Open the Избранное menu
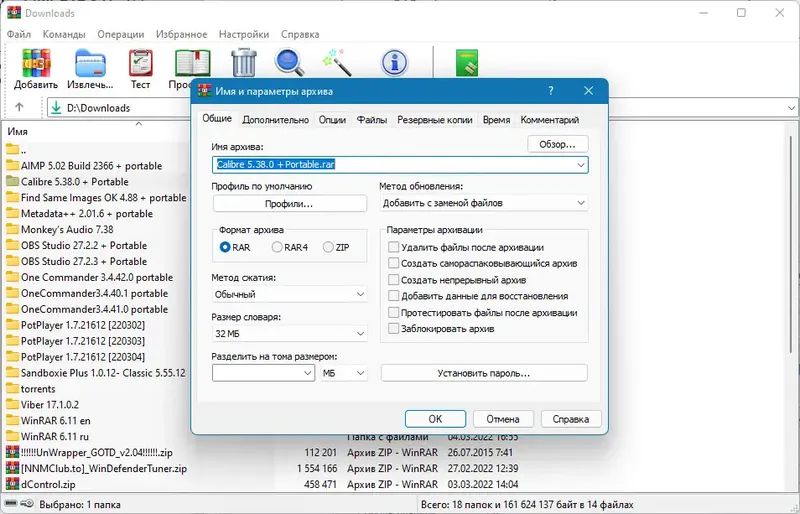The image size is (800, 514). (182, 34)
